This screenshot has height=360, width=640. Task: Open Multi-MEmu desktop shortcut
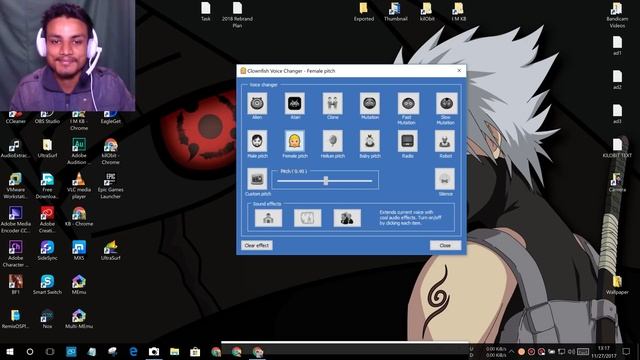(79, 319)
